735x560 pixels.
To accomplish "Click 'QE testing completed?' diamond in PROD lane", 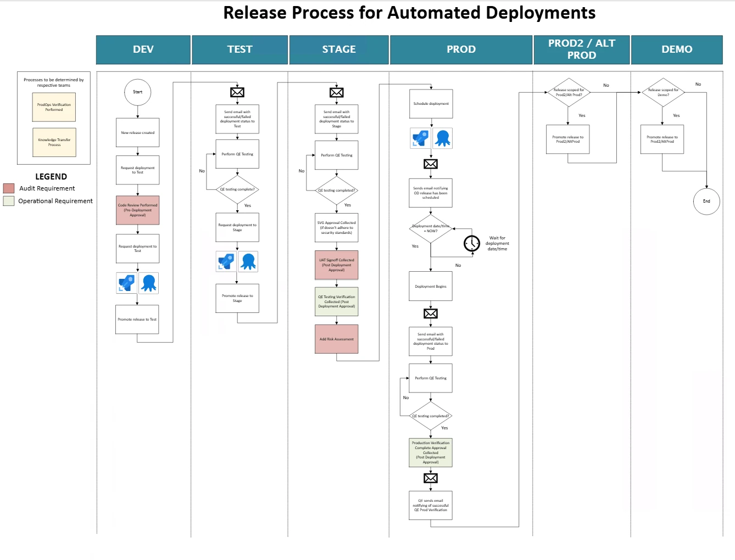I will [431, 416].
